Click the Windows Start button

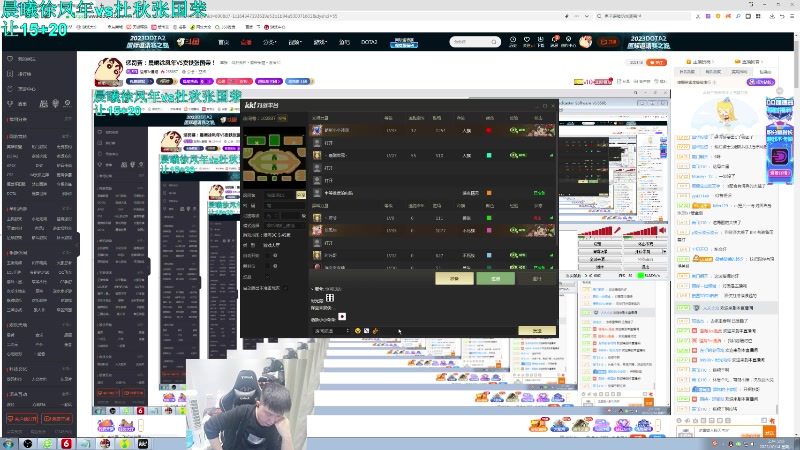pos(9,443)
